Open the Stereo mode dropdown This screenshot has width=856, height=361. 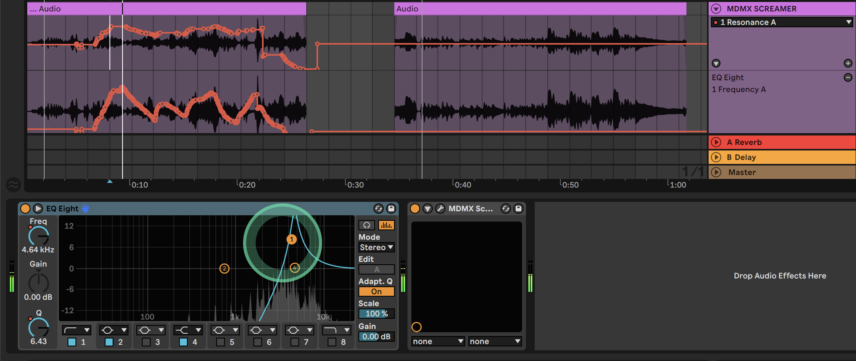376,247
